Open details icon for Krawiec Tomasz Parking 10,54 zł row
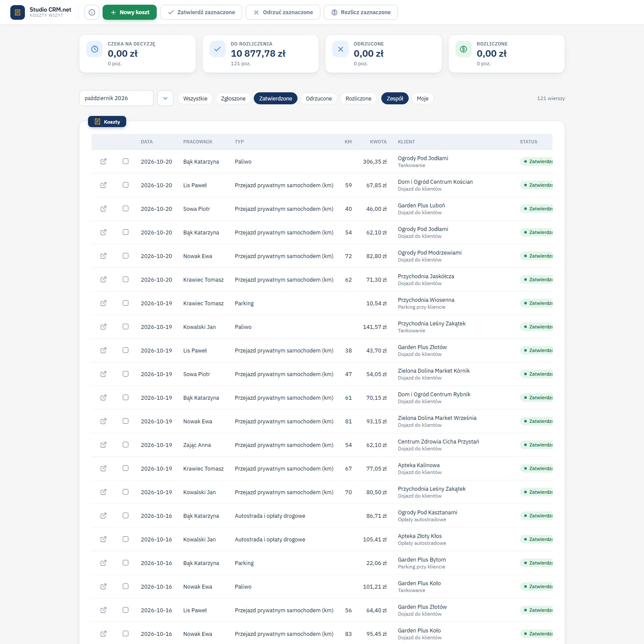Viewport: 644px width, 644px height. 103,303
